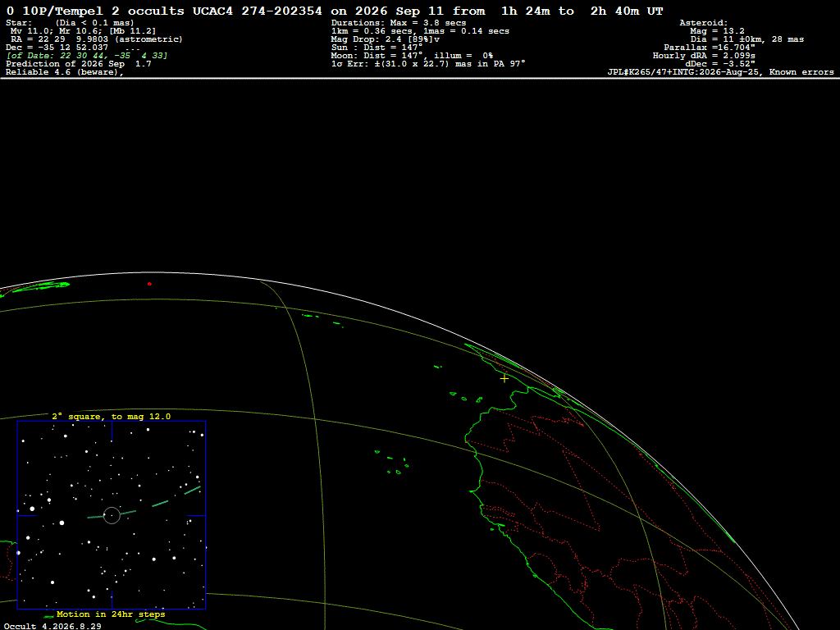Click the 'Parallax =16.704' value
This screenshot has height=630, width=840.
tap(710, 47)
